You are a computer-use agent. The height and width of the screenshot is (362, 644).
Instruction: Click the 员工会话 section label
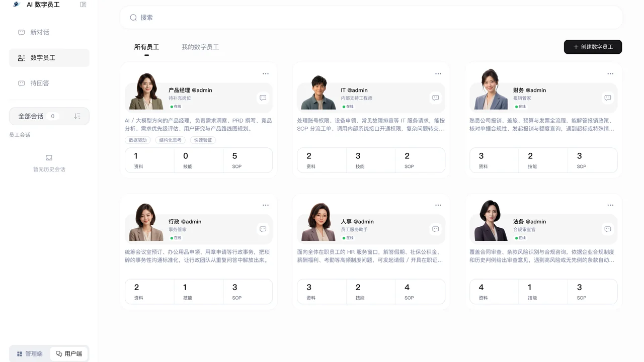20,135
